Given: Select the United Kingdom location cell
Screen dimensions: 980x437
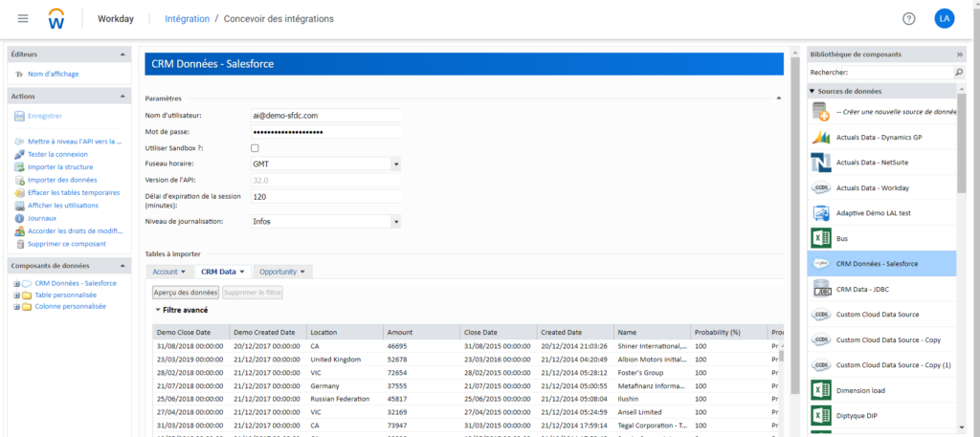Looking at the screenshot, I should [345, 359].
